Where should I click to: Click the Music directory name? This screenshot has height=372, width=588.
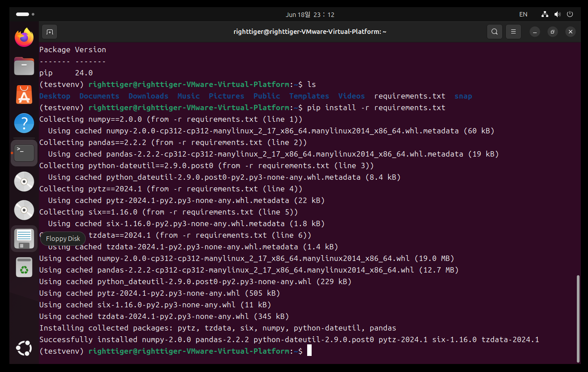(x=189, y=96)
